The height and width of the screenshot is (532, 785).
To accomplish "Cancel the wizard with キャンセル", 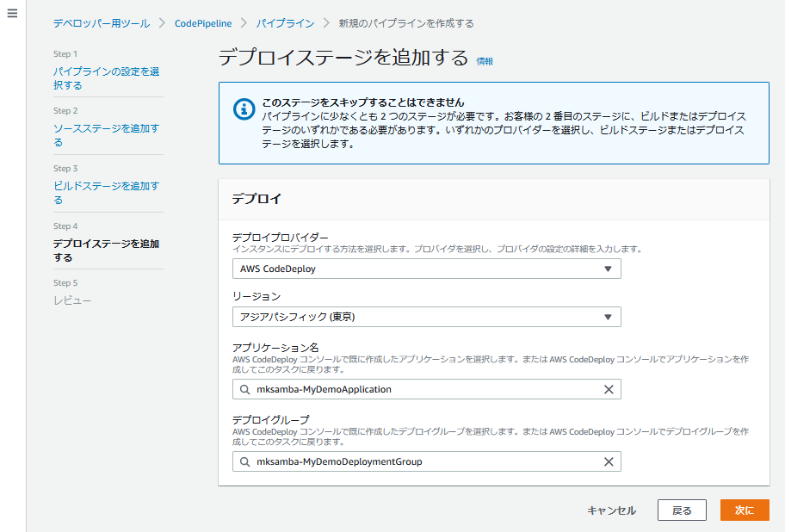I will point(612,510).
